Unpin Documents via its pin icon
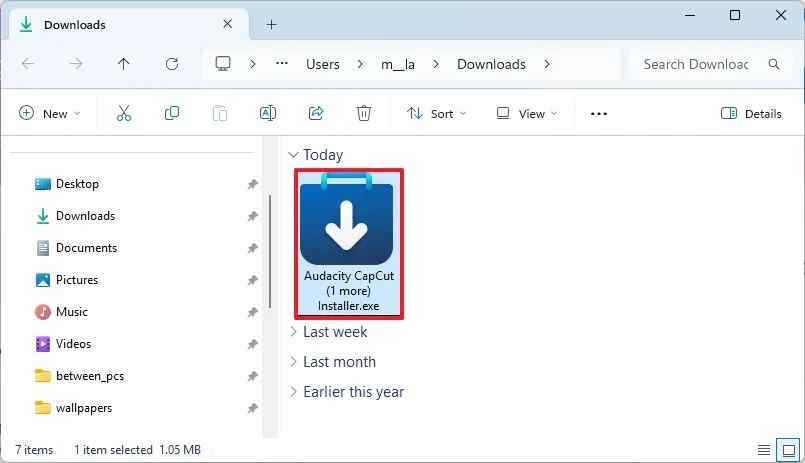 (x=252, y=248)
